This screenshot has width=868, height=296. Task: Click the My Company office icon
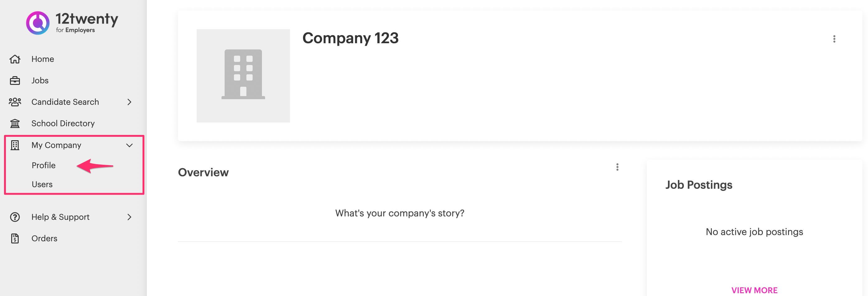point(15,145)
